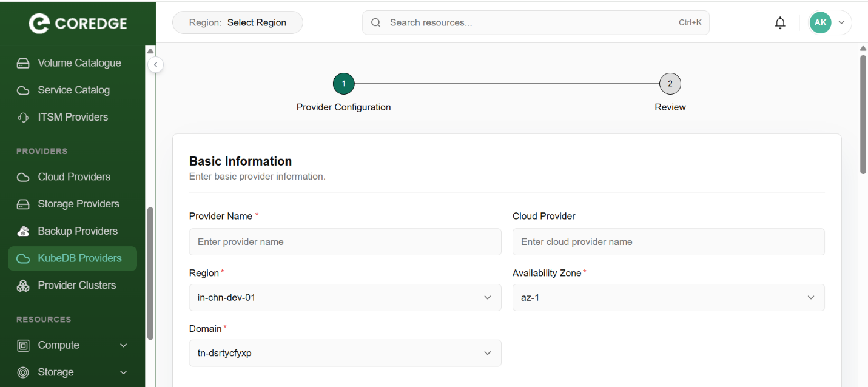Click the Provider Name input field

[345, 242]
